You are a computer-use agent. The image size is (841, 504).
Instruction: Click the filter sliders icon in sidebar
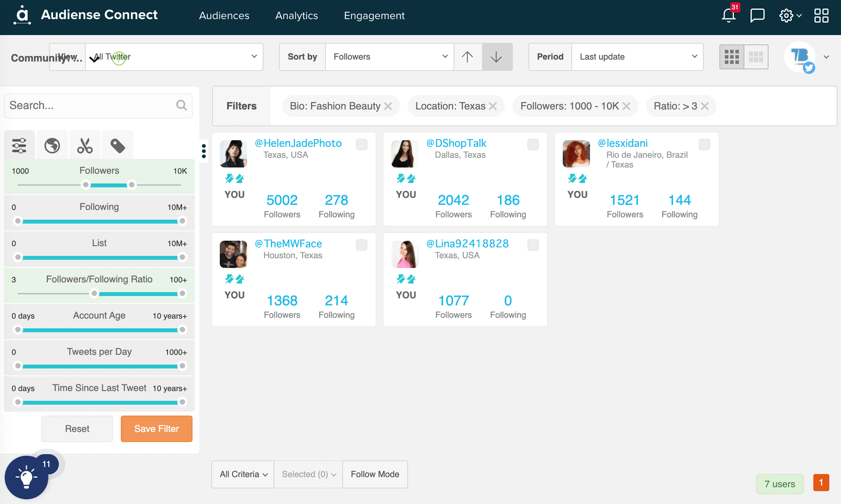(x=20, y=144)
